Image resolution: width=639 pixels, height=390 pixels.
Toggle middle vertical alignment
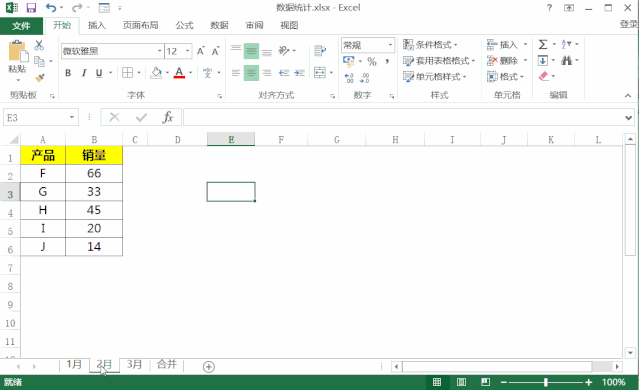click(251, 51)
